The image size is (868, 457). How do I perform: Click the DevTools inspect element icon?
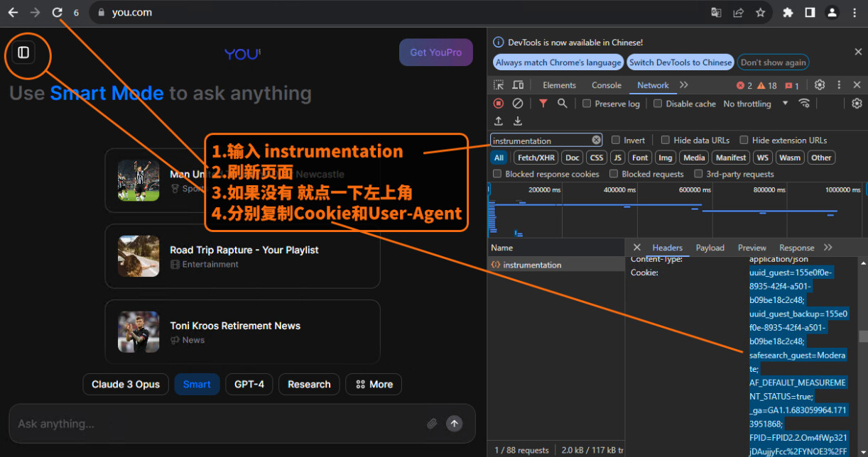coord(499,85)
